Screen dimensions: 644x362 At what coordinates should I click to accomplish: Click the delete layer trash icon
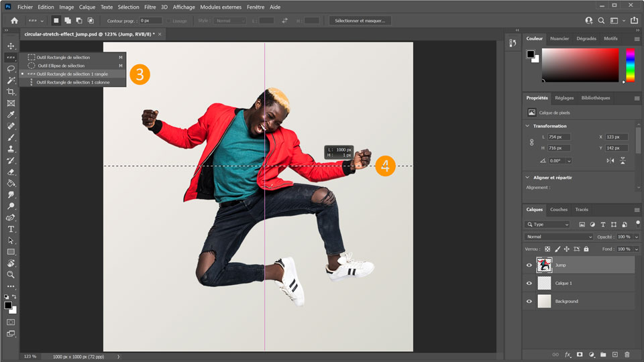pyautogui.click(x=627, y=354)
